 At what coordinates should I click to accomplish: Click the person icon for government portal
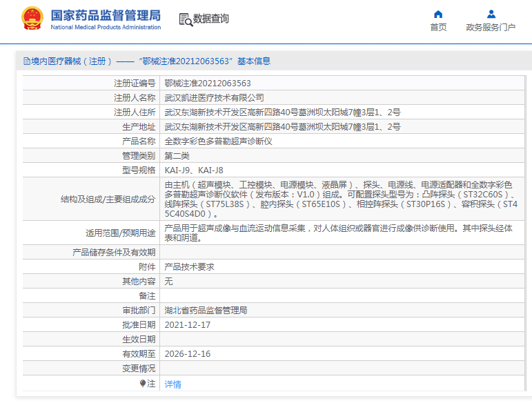click(491, 14)
